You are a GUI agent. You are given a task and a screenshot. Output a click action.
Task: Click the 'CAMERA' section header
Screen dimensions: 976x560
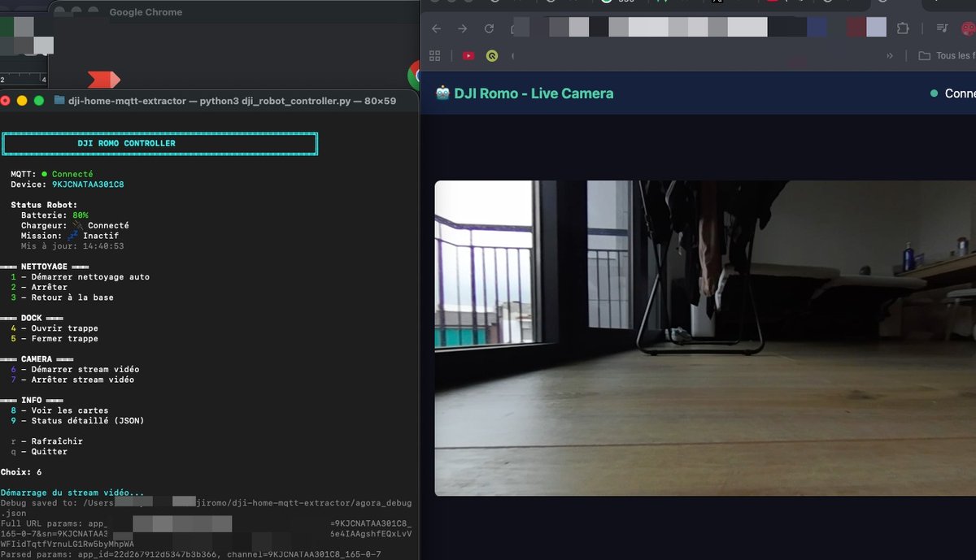(x=37, y=358)
